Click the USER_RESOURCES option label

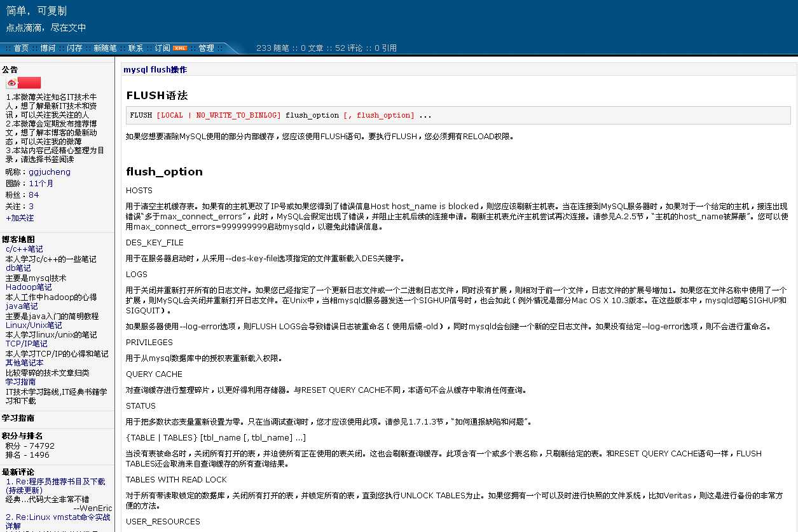click(163, 522)
